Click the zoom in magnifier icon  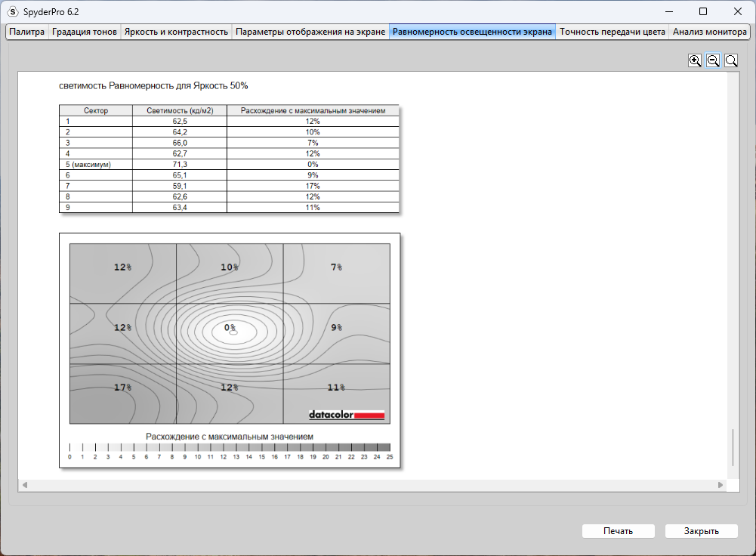click(695, 60)
